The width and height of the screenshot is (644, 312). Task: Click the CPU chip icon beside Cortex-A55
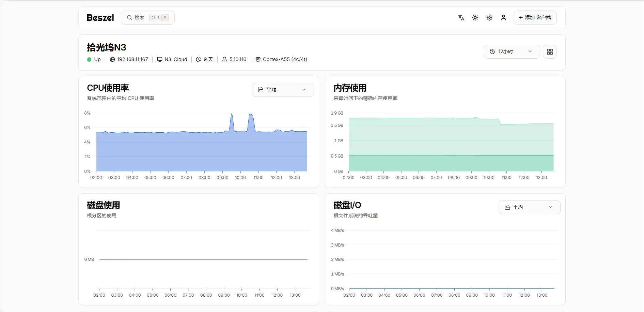pyautogui.click(x=258, y=59)
